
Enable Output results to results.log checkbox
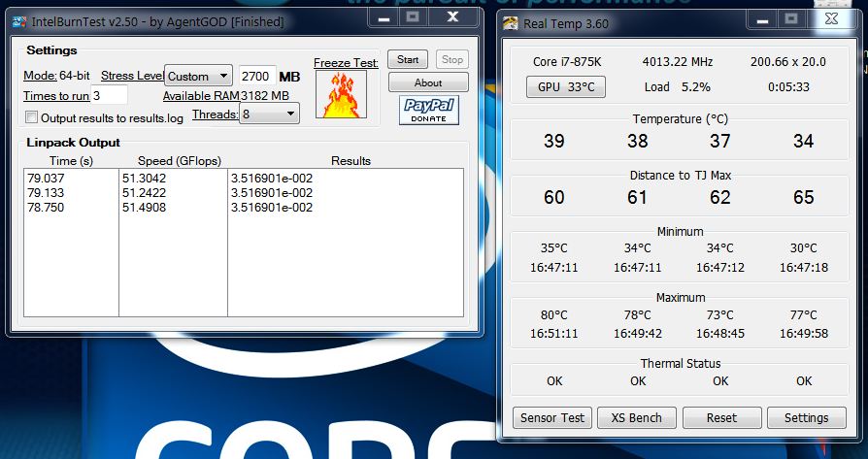coord(32,117)
